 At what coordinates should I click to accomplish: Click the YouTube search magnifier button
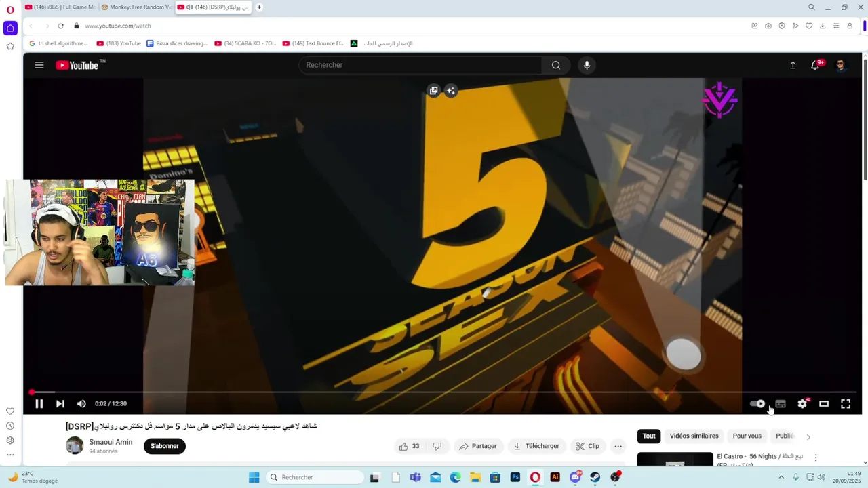pyautogui.click(x=556, y=65)
